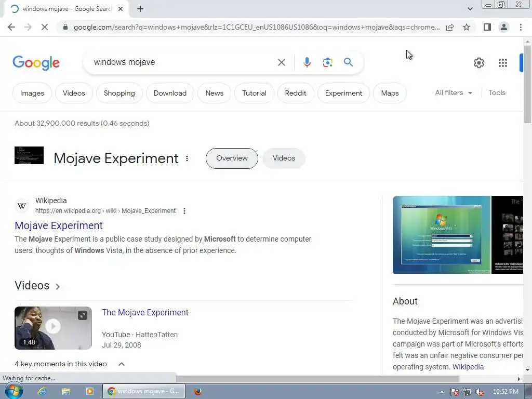Open the Windows Vista setup image
Image resolution: width=532 pixels, height=399 pixels.
pos(442,235)
